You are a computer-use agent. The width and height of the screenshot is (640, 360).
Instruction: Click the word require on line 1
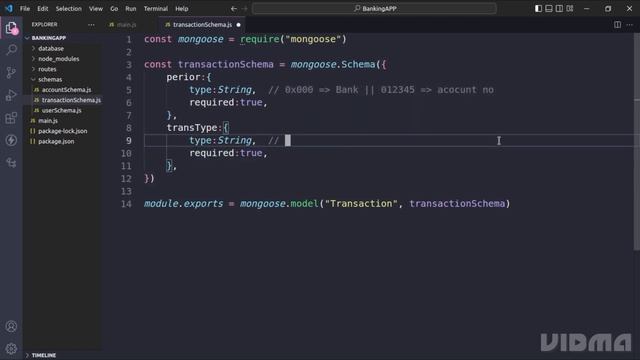pyautogui.click(x=260, y=39)
